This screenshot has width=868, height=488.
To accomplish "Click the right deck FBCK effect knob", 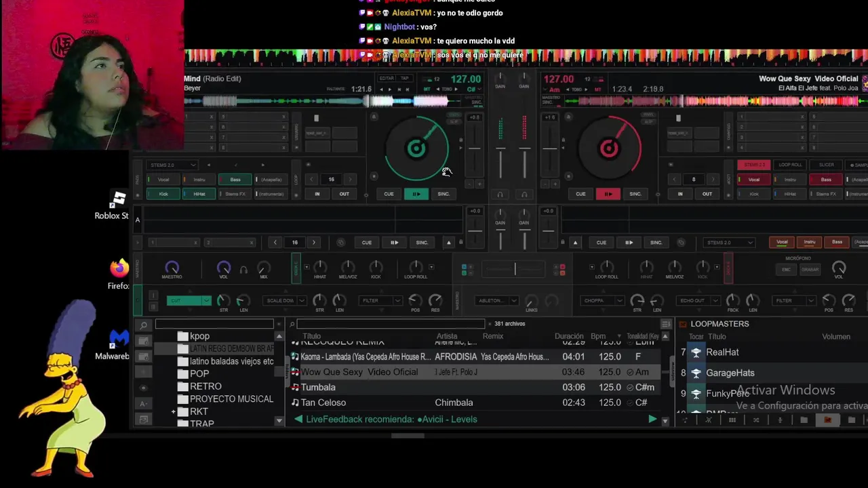I will point(732,300).
